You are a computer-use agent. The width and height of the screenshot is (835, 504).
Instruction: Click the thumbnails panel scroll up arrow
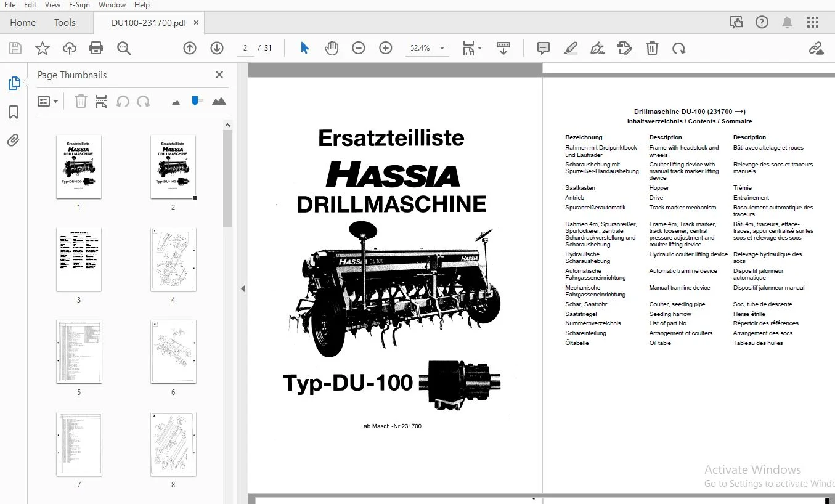(x=227, y=125)
